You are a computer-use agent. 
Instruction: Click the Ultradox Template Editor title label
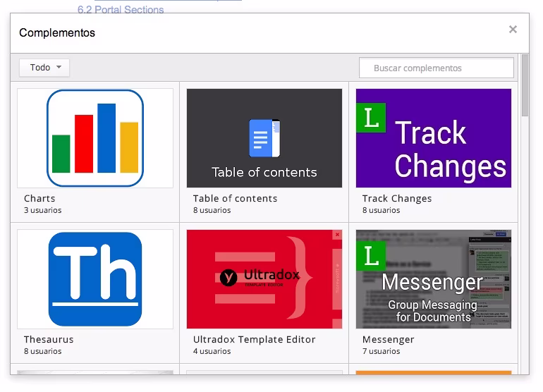pos(254,339)
